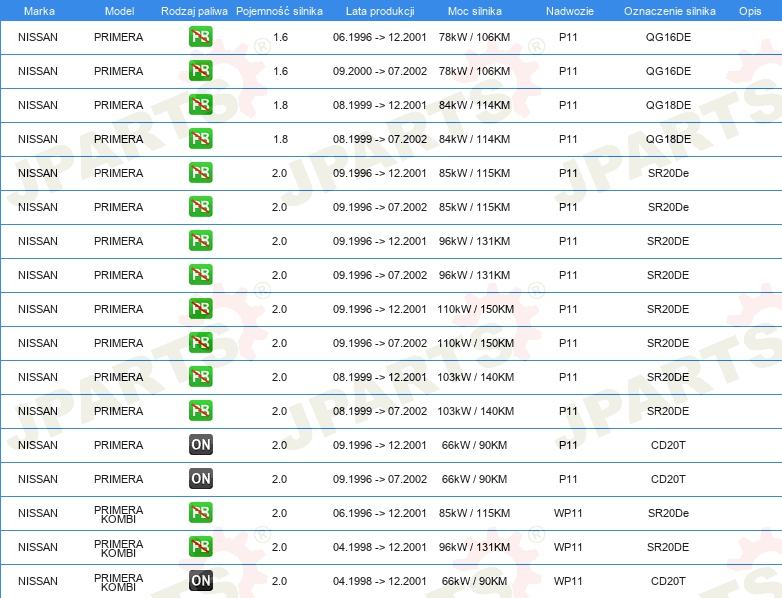Click CD20T in the P11 row ending 12.2001
782x598 pixels.
[x=668, y=444]
